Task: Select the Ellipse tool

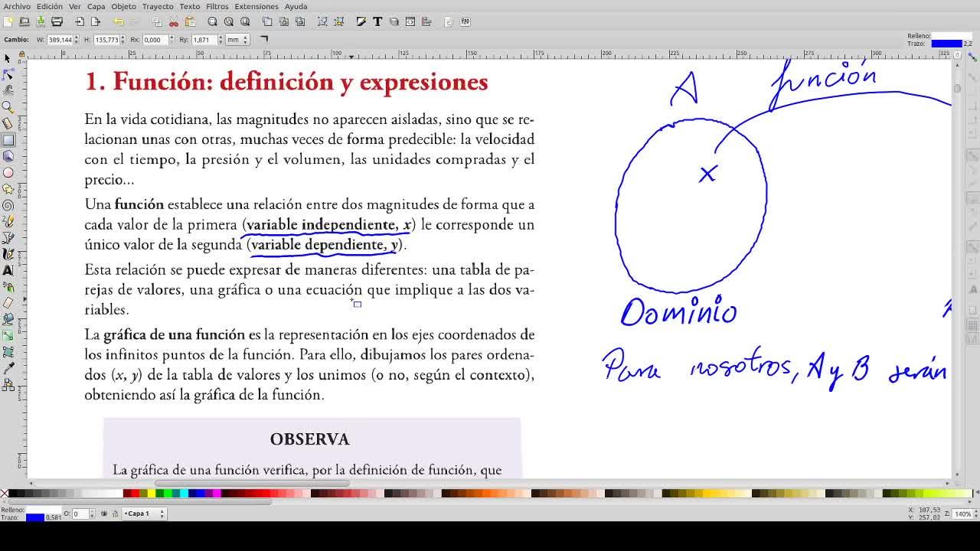Action: tap(8, 172)
